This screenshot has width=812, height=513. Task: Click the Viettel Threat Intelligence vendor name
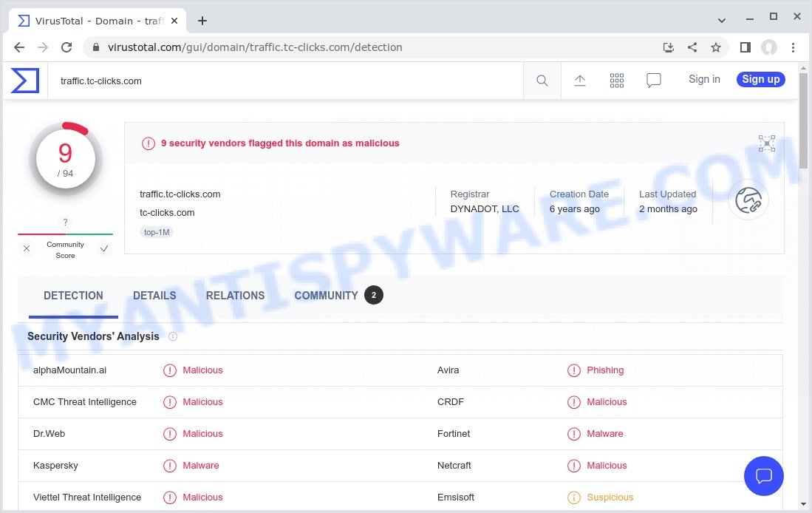tap(87, 497)
